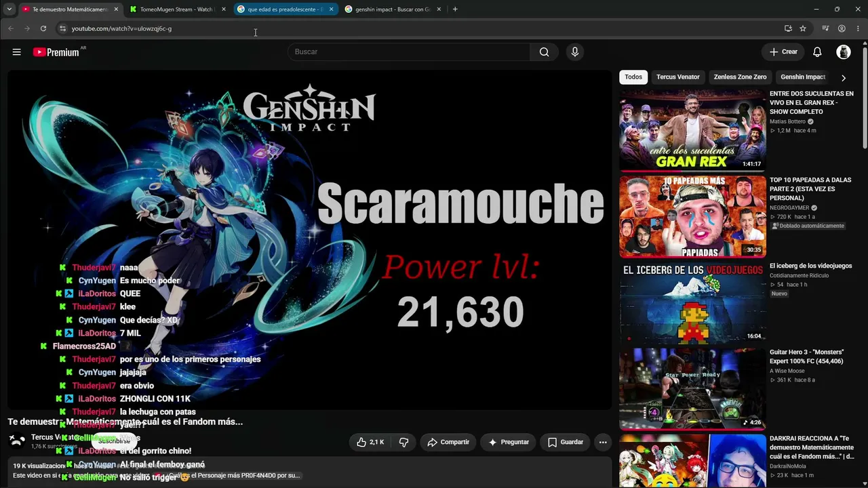Open the Tercus Venator channel avatar
868x488 pixels.
[18, 441]
